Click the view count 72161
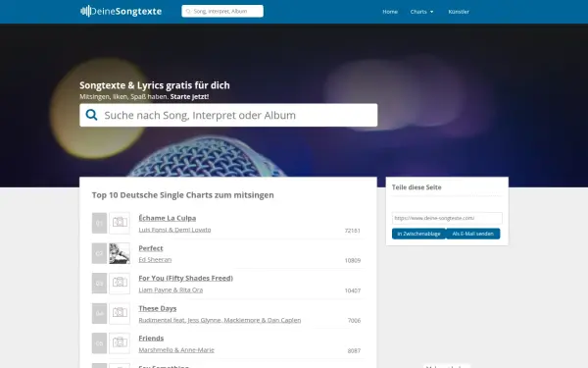 353,231
